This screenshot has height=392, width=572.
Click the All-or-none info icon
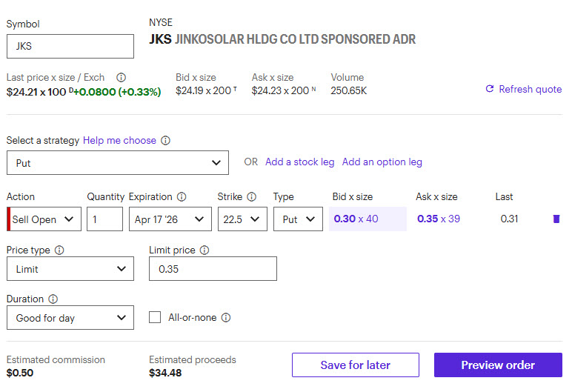point(226,317)
